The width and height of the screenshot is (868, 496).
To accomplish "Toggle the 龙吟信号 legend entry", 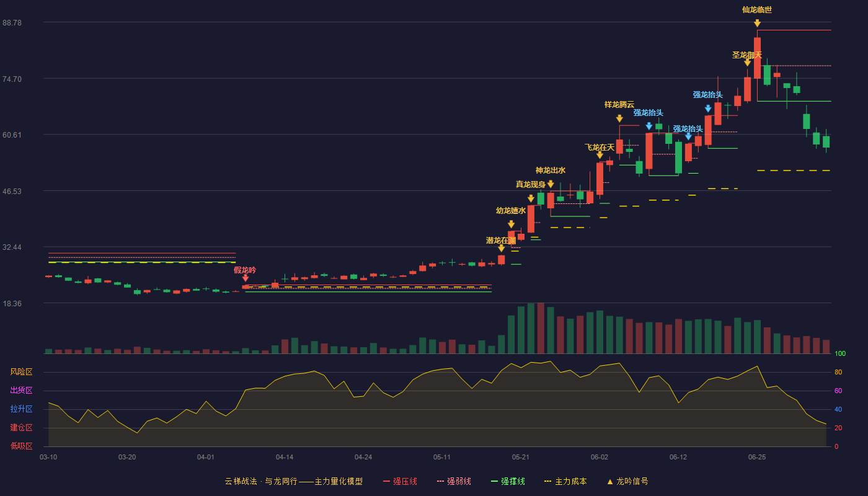I will coord(627,481).
